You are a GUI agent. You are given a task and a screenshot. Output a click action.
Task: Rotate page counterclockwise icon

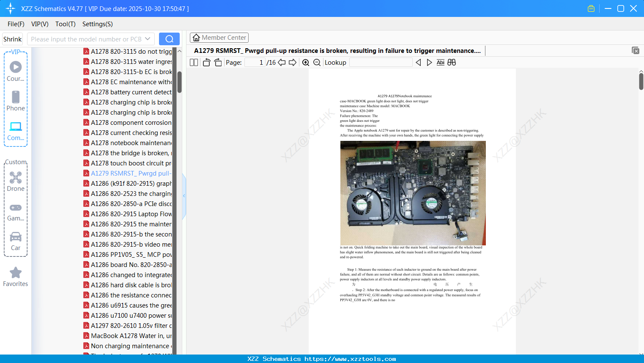tap(206, 63)
